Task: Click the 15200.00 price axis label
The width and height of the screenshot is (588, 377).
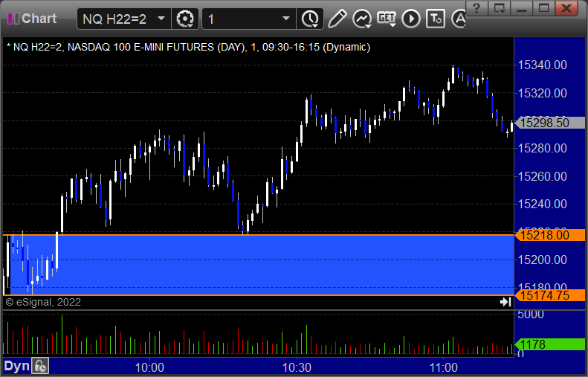Action: 542,260
